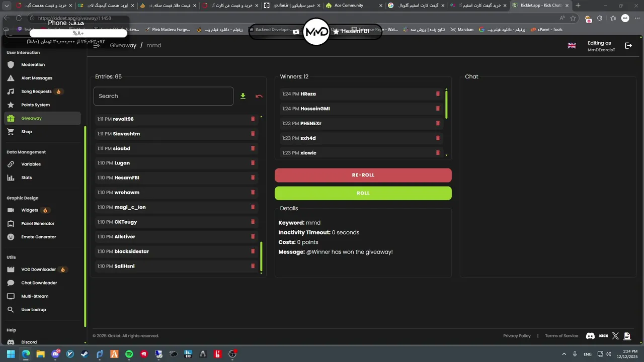Open Kick icon in footer

point(604,336)
